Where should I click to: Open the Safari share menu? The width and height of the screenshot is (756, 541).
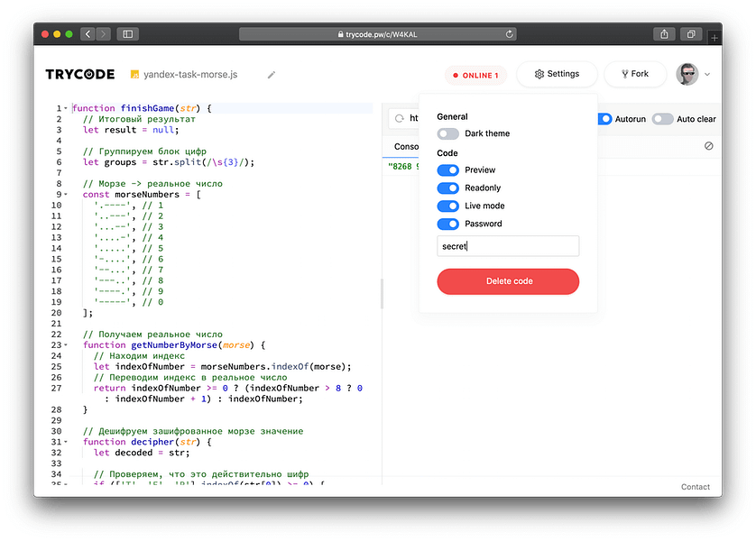[x=664, y=34]
